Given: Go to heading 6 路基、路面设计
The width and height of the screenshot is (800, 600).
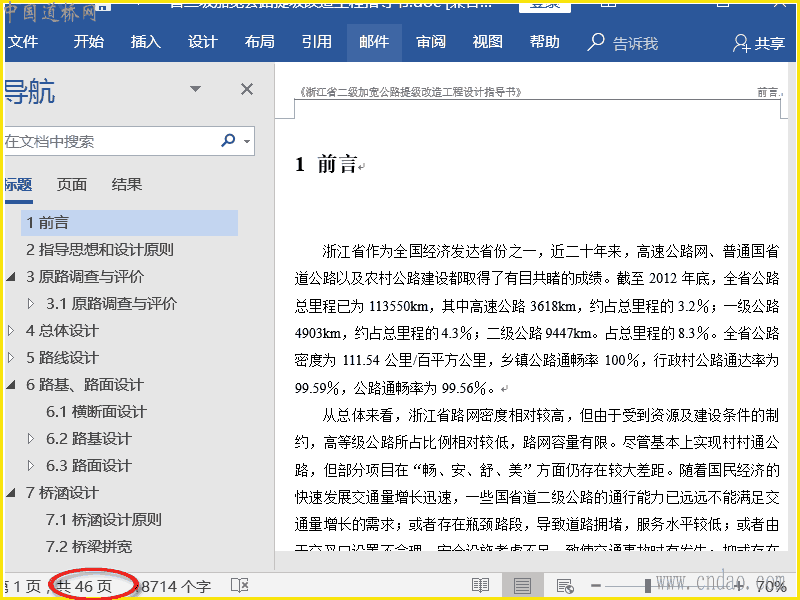Looking at the screenshot, I should (85, 385).
